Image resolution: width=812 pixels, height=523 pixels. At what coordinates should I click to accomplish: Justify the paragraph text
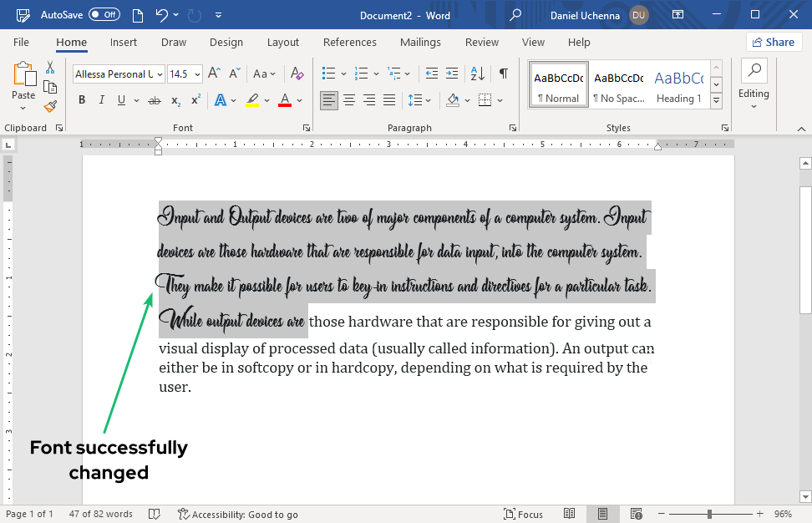(388, 99)
